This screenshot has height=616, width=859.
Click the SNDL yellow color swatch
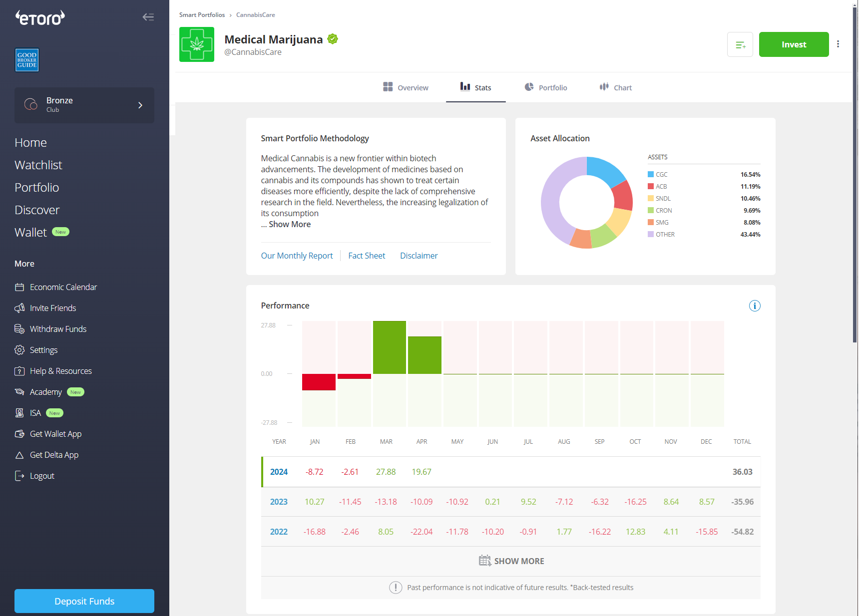click(651, 198)
